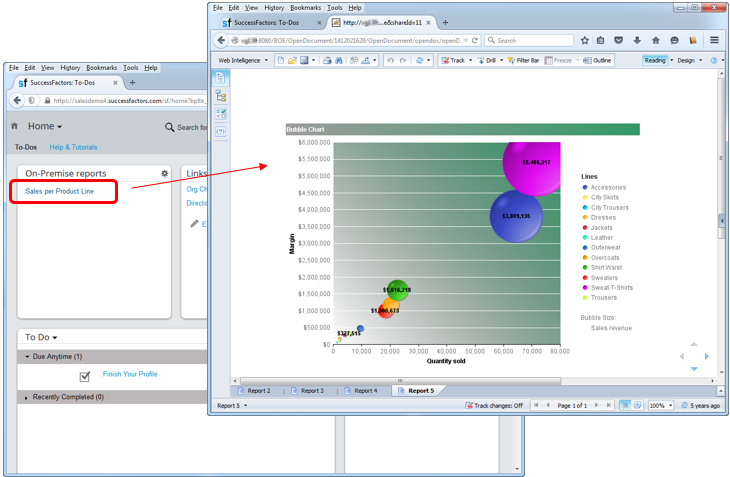Click the help question mark icon in report toolbar
This screenshot has height=477, width=730.
point(714,60)
